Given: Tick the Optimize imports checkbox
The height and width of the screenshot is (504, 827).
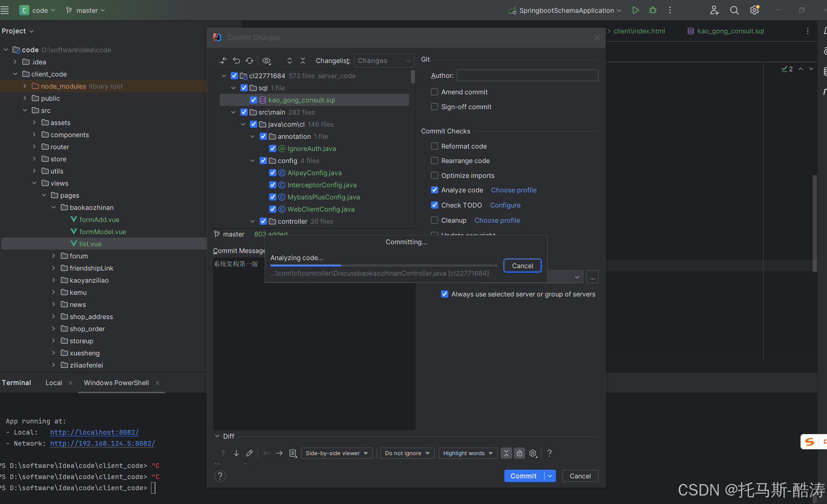Looking at the screenshot, I should coord(435,176).
